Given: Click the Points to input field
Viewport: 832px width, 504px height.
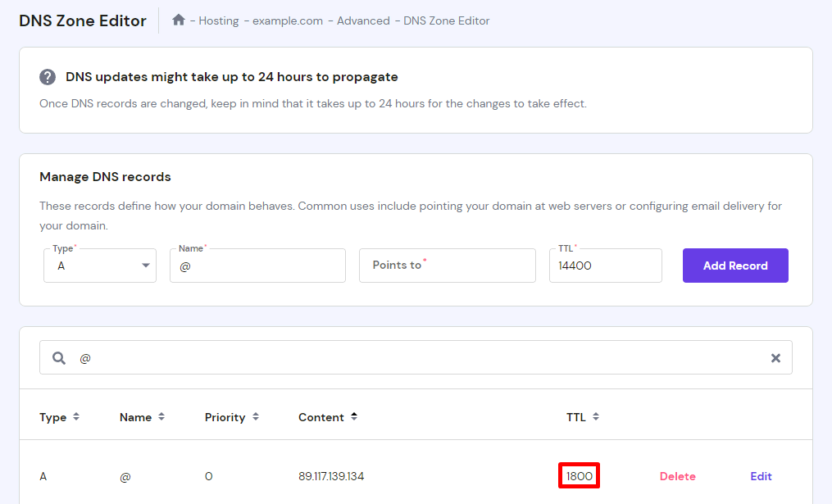Looking at the screenshot, I should (448, 266).
